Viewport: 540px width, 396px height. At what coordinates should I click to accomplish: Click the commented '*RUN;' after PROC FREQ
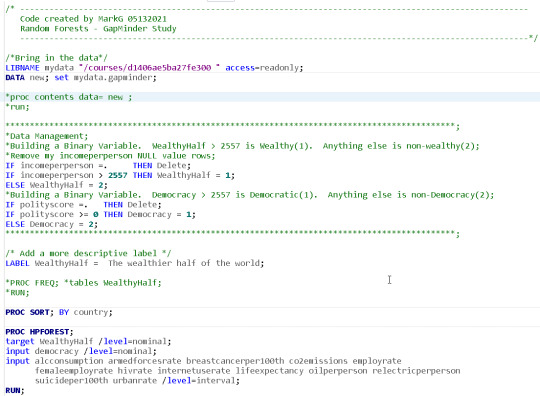pos(17,293)
